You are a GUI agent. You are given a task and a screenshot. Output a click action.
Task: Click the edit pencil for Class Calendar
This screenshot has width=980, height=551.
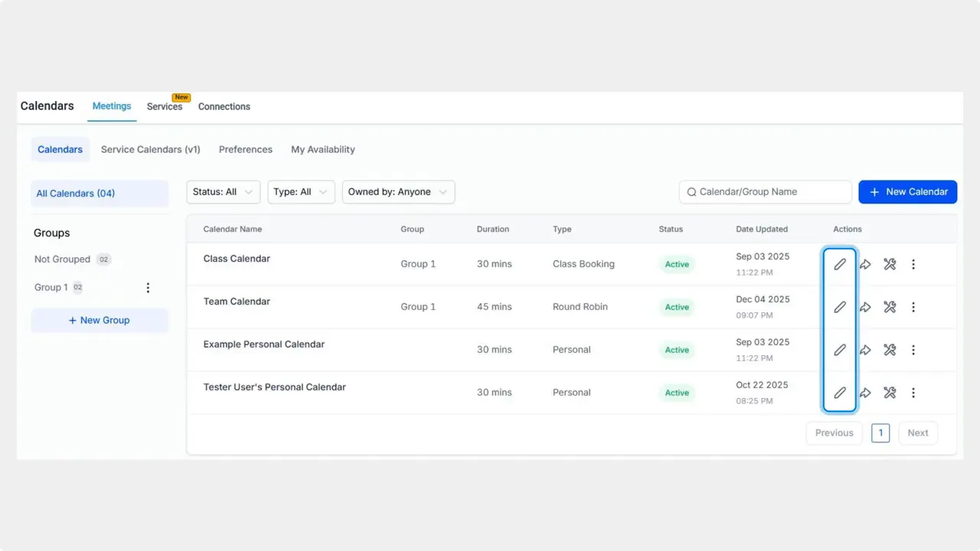click(840, 264)
